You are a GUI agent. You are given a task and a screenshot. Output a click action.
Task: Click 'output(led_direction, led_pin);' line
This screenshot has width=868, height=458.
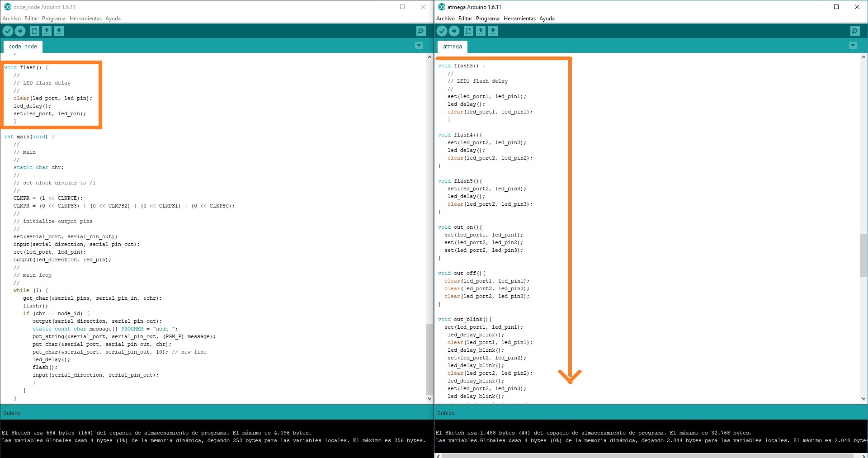[62, 260]
